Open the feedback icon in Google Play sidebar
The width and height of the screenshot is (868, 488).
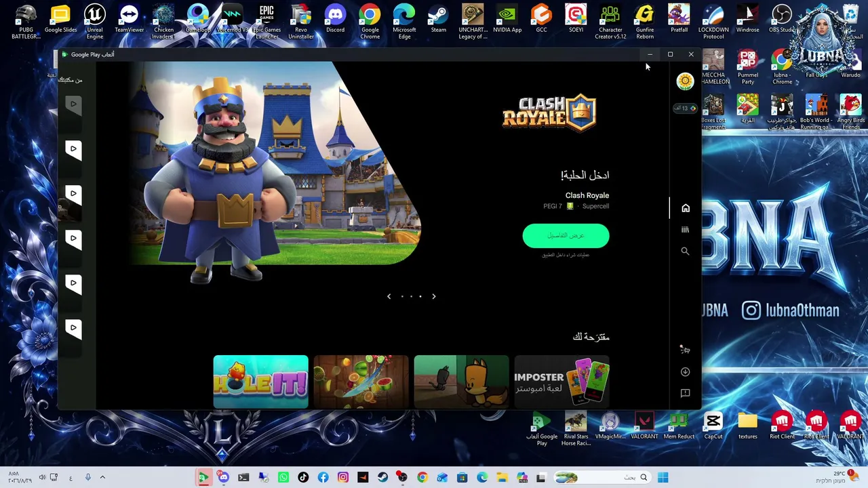point(685,393)
